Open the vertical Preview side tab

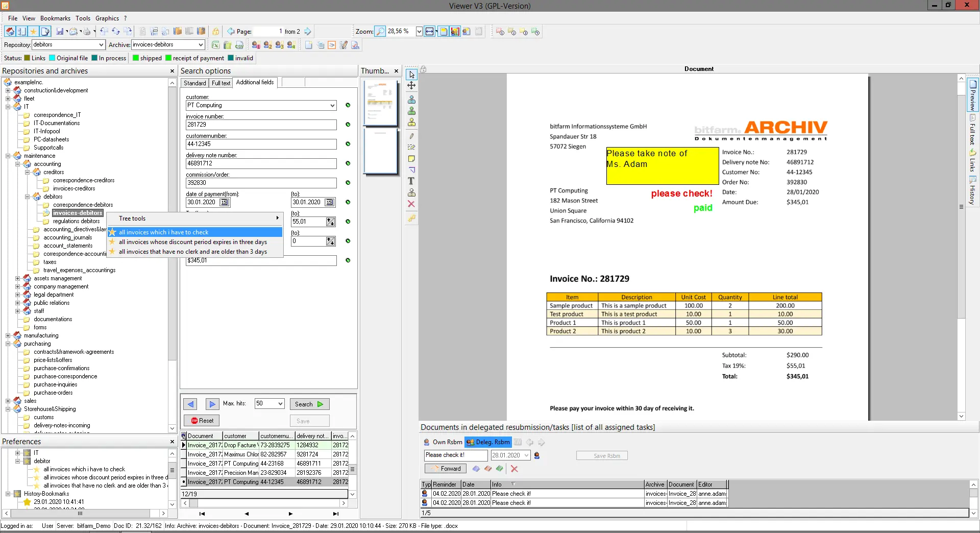coord(972,95)
